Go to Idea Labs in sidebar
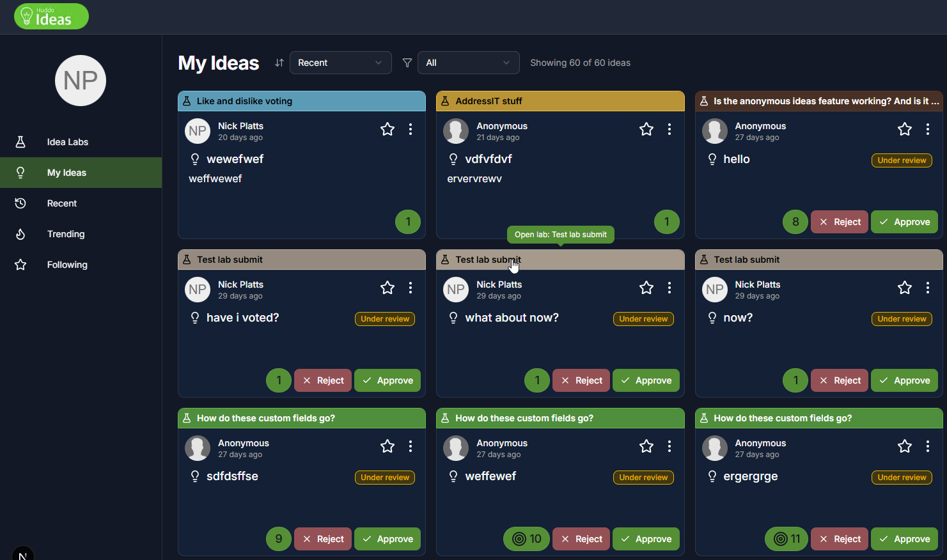Screen dimensions: 947x560 81,142
